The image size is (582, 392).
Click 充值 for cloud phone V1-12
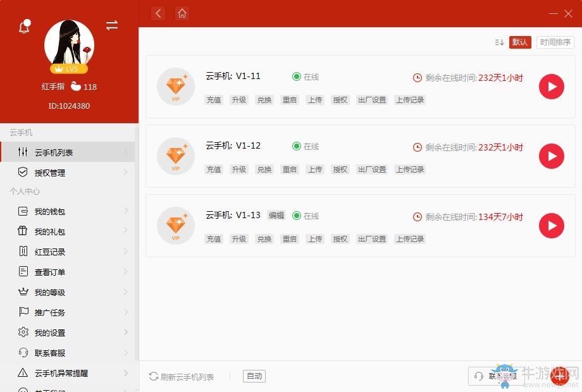pos(214,169)
